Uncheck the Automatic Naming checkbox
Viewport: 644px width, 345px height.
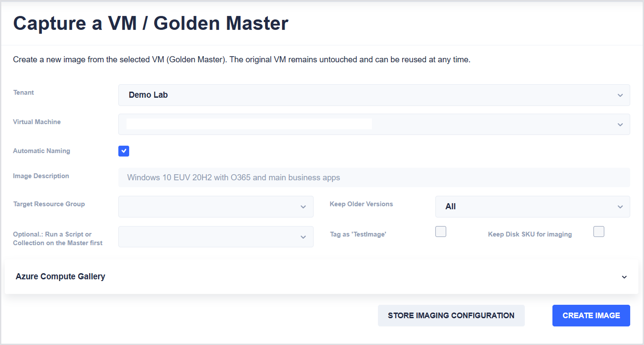[x=124, y=151]
